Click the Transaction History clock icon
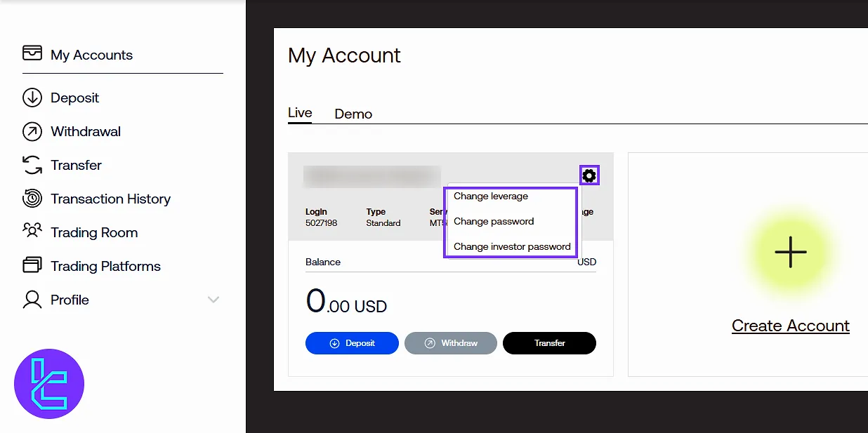868x433 pixels. [x=32, y=199]
